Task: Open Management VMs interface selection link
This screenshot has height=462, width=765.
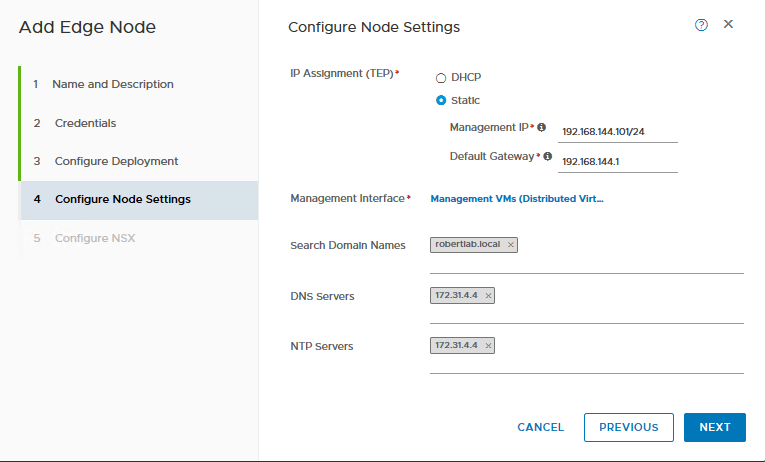Action: pyautogui.click(x=516, y=199)
